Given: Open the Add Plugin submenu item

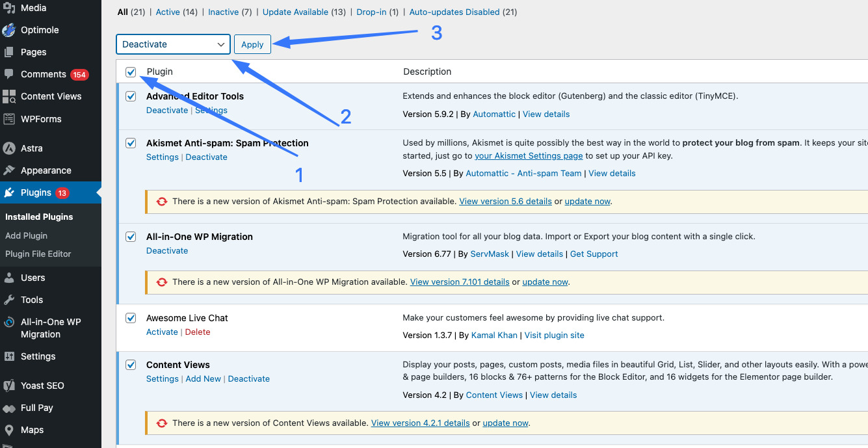Looking at the screenshot, I should tap(26, 235).
